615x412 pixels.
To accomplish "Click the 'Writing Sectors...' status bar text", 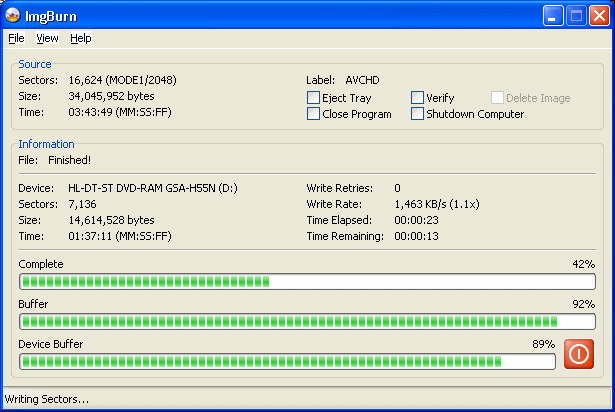I will (47, 399).
